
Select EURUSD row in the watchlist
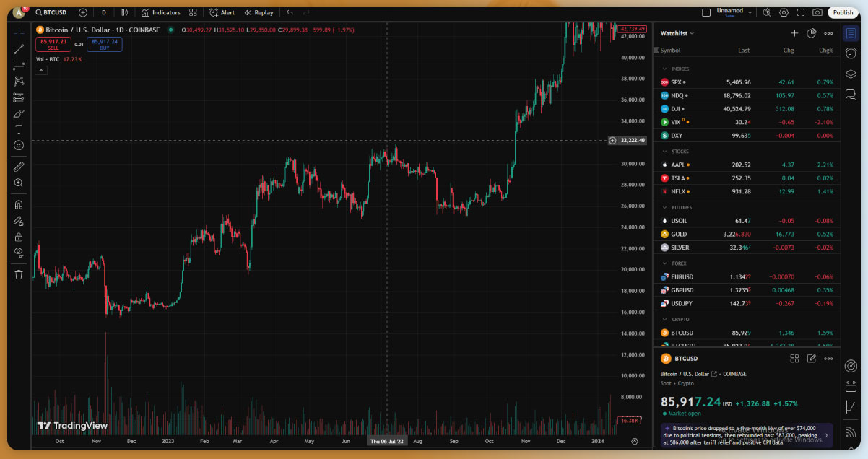(x=747, y=276)
